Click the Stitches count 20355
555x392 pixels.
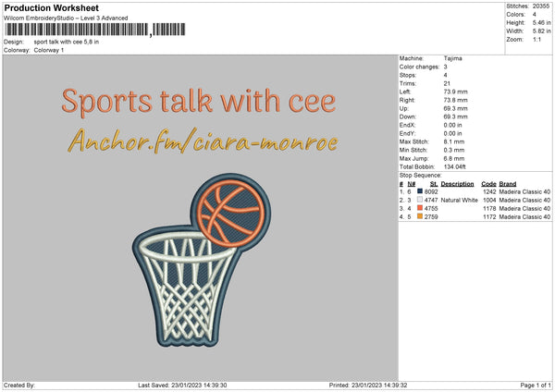tap(541, 6)
